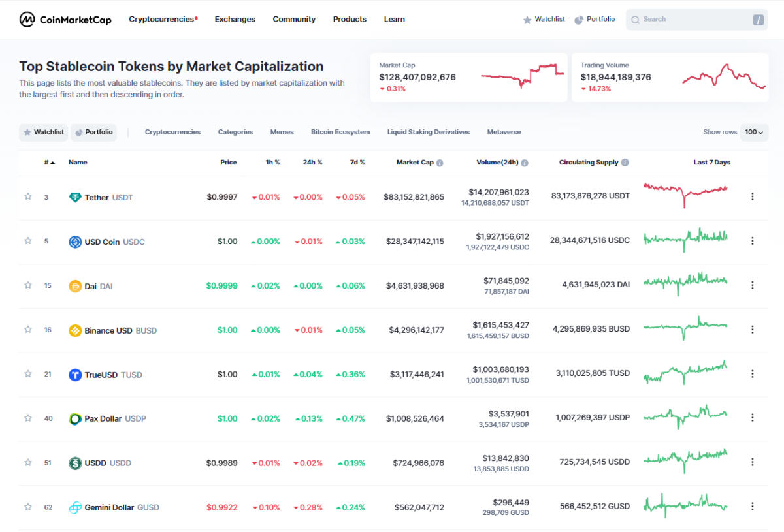
Task: Open Cryptocurrencies top navigation menu
Action: 163,20
